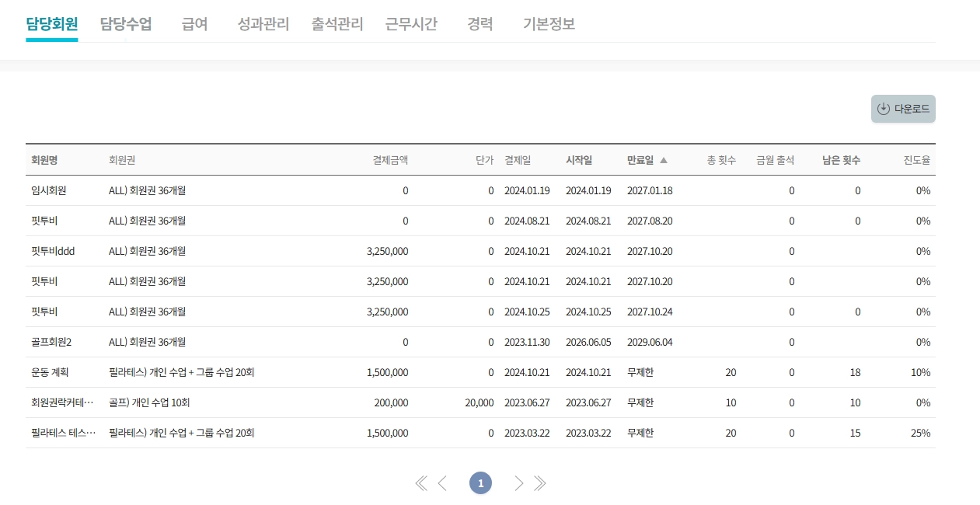Click the download arrow icon in 다운로드 button
Image resolution: width=980 pixels, height=505 pixels.
click(x=883, y=109)
